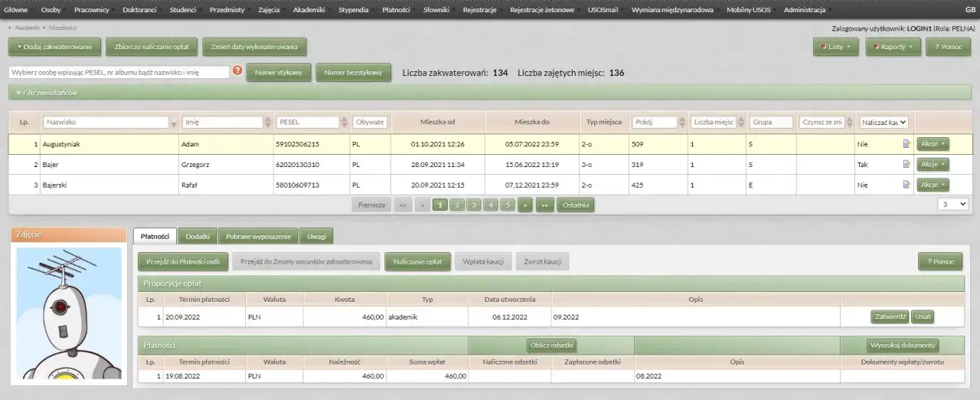Sort table by Pokój column arrows
The image size is (980, 400).
[x=683, y=123]
